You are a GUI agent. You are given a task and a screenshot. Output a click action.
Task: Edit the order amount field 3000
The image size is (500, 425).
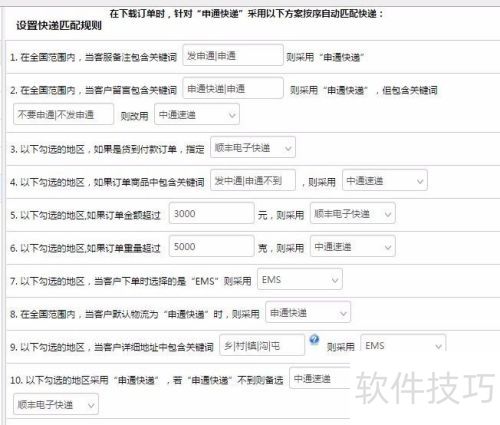(x=211, y=213)
